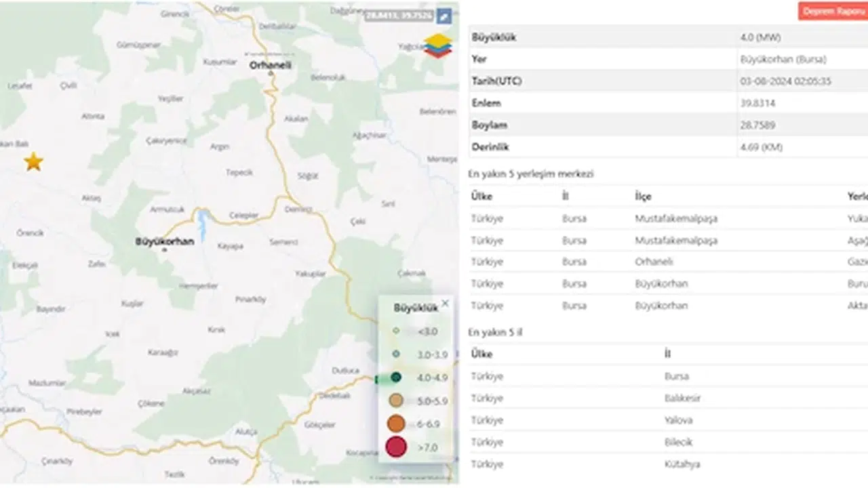Click the smallest <3.0 legend circle
Image resolution: width=868 pixels, height=488 pixels.
[x=396, y=331]
